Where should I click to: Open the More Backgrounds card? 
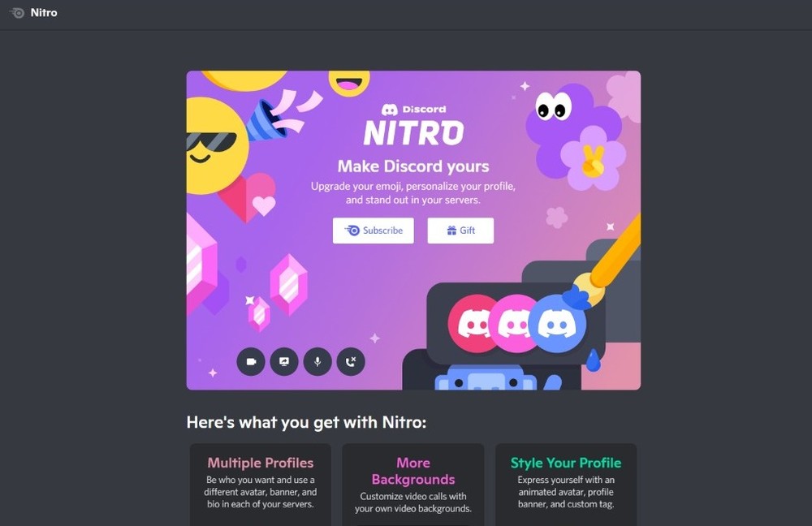coord(413,485)
